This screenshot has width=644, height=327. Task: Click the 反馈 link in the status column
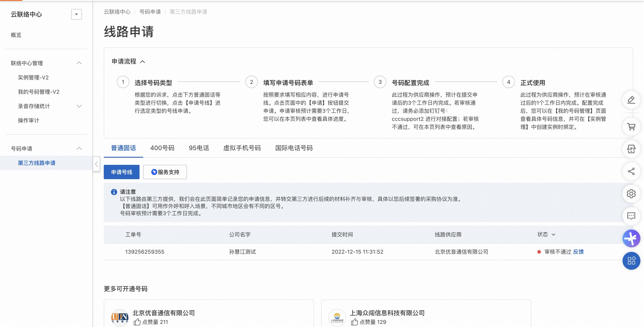point(578,252)
